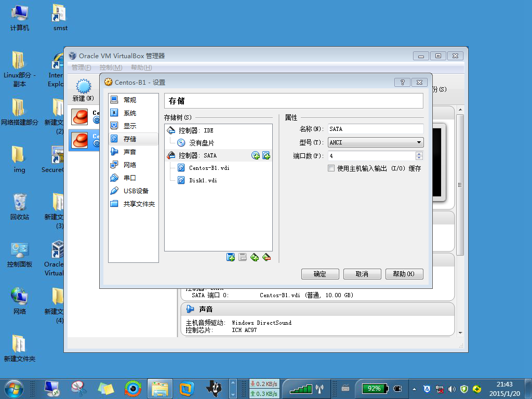
Task: Open 显示 settings category
Action: 134,126
